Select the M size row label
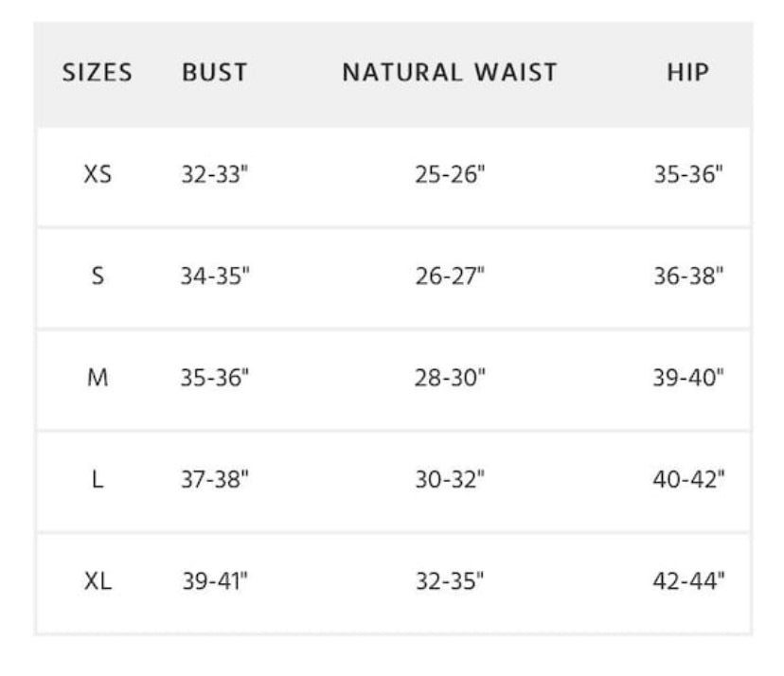Image resolution: width=784 pixels, height=676 pixels. coord(98,379)
